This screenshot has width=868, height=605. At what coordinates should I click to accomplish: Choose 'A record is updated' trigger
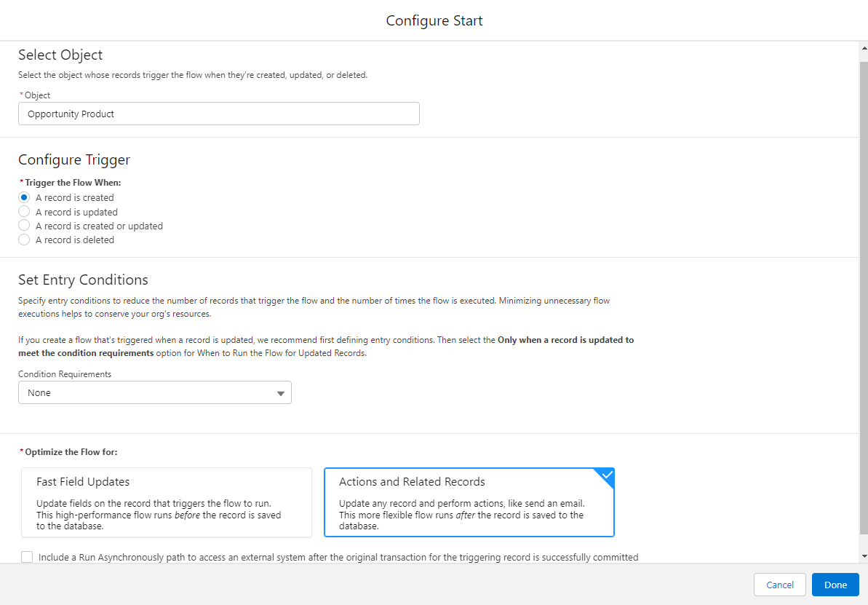24,212
